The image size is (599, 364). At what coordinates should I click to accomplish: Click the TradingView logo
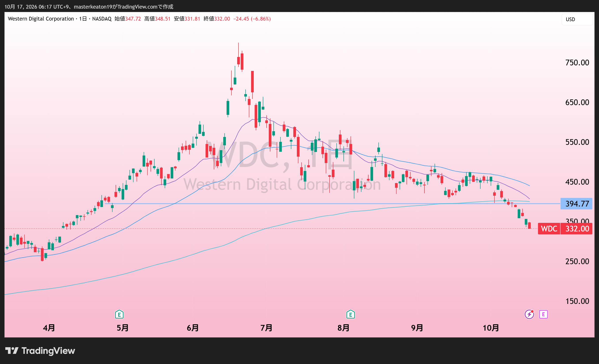(x=40, y=351)
